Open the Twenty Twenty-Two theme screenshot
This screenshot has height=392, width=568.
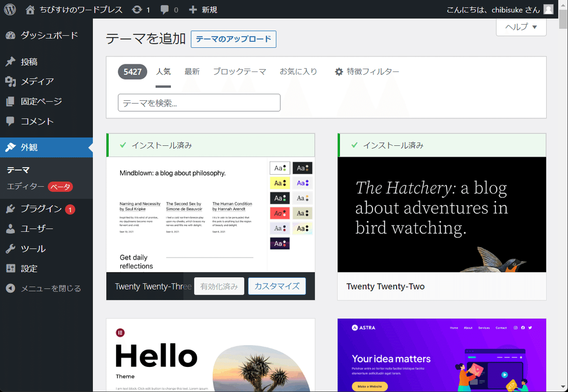pyautogui.click(x=442, y=214)
